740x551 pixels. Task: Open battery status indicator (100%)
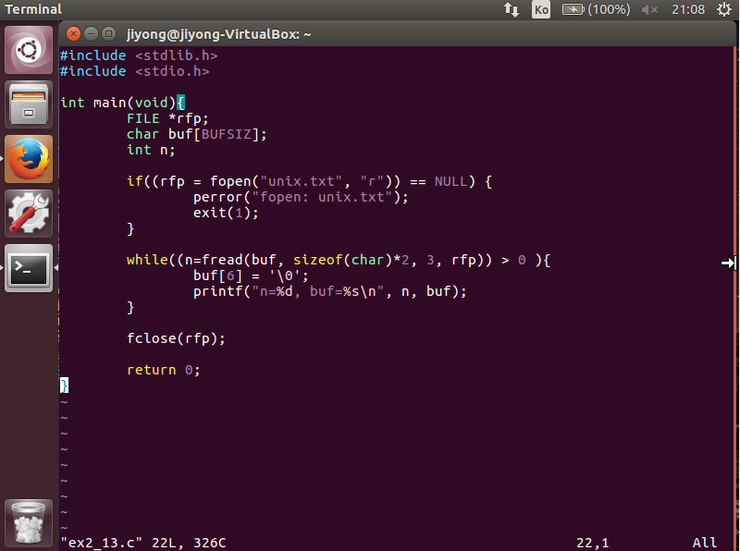point(596,9)
